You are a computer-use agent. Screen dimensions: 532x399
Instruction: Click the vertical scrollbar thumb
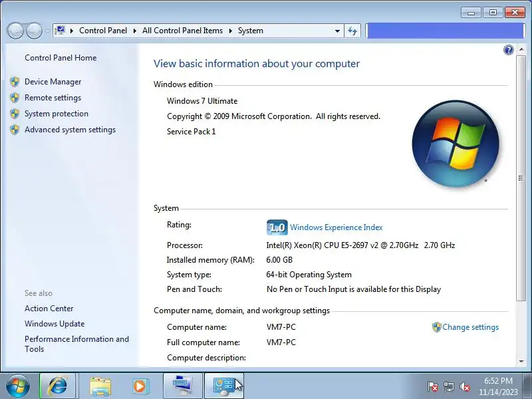click(x=521, y=178)
